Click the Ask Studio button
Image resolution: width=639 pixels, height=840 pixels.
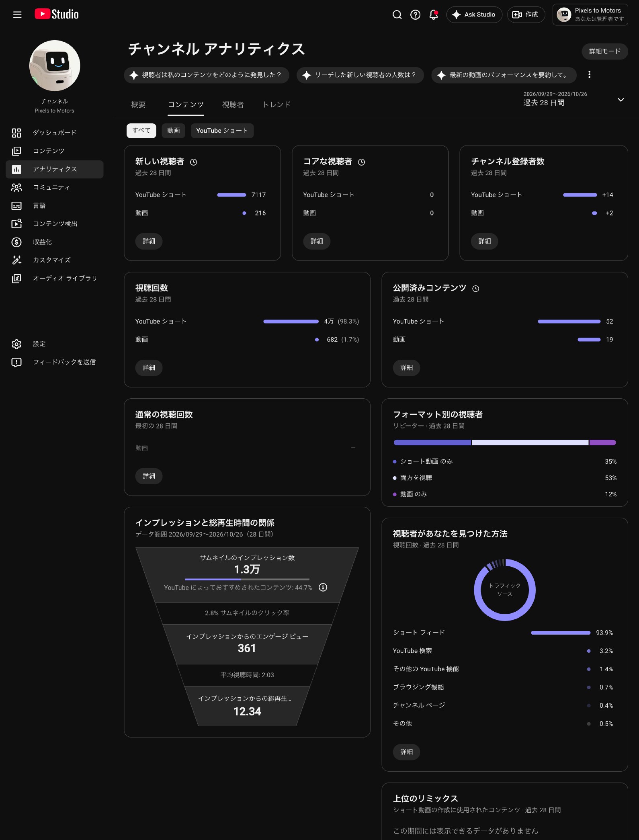pyautogui.click(x=474, y=15)
